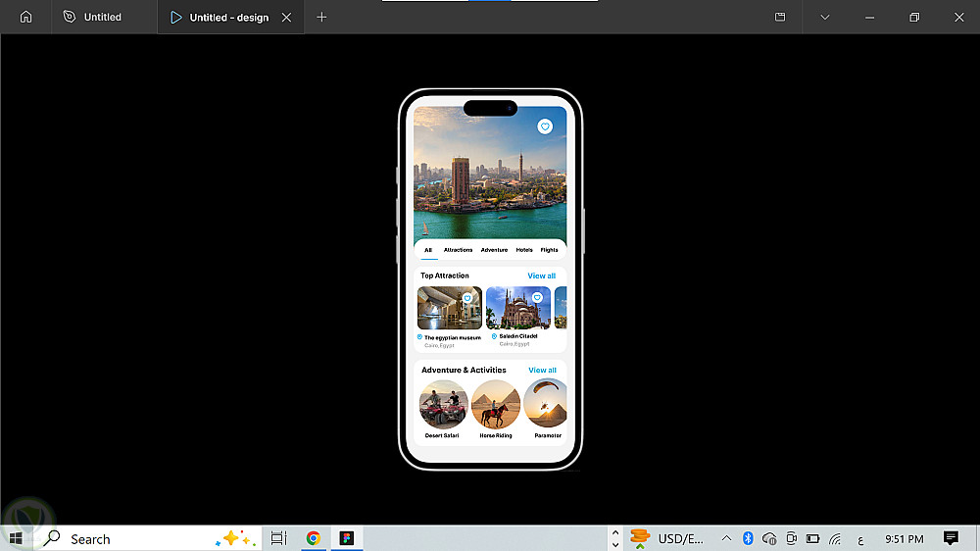Add a new tab with plus icon
Viewport: 980px width, 551px height.
click(x=321, y=18)
